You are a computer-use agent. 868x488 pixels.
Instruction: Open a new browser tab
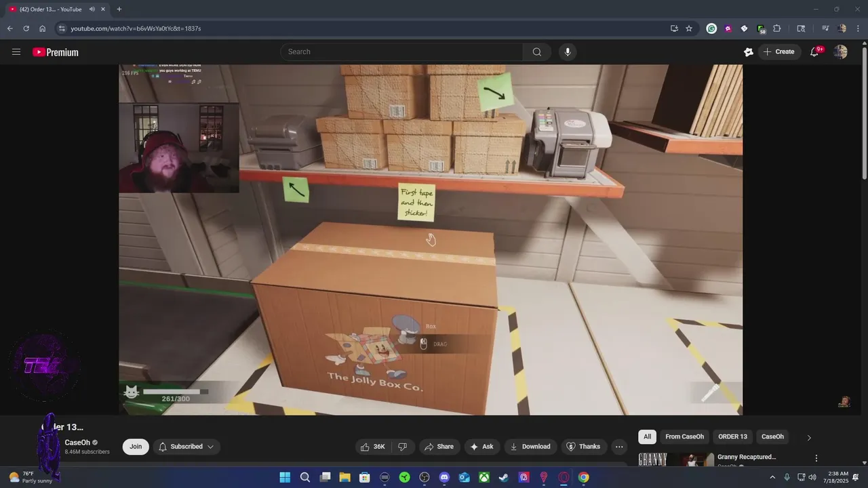point(119,9)
